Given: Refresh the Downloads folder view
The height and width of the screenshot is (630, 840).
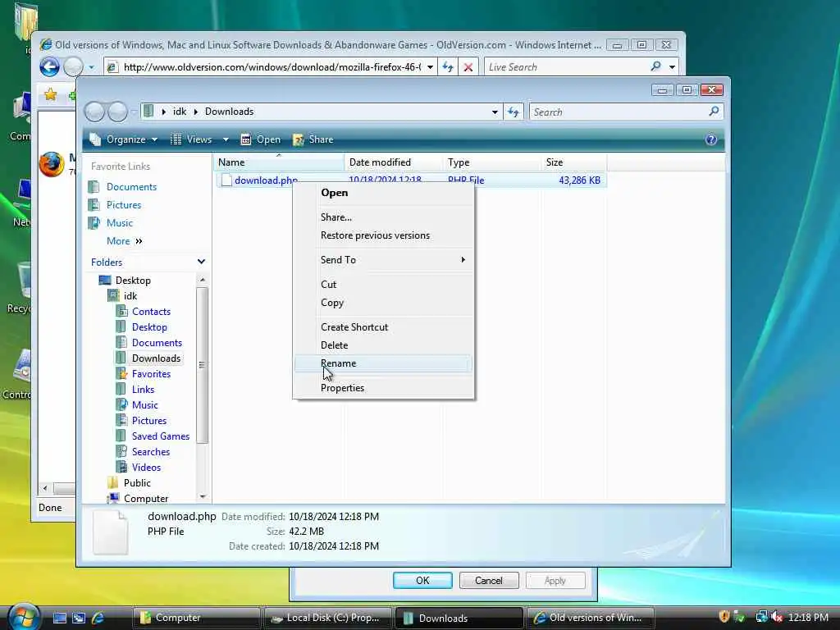Looking at the screenshot, I should (514, 112).
